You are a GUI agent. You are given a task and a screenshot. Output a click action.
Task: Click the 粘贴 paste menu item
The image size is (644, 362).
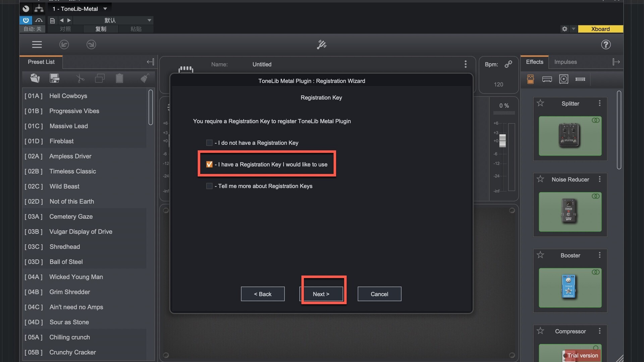click(x=136, y=29)
